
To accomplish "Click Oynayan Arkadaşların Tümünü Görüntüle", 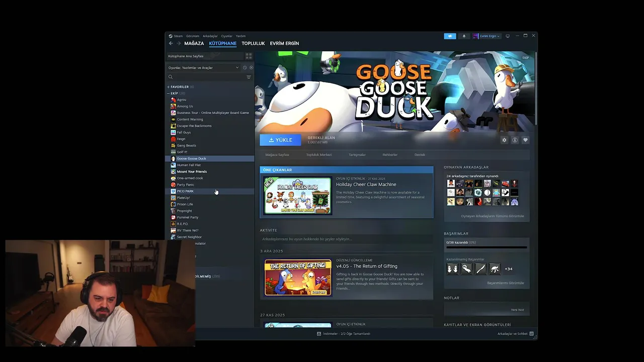I will point(493,216).
